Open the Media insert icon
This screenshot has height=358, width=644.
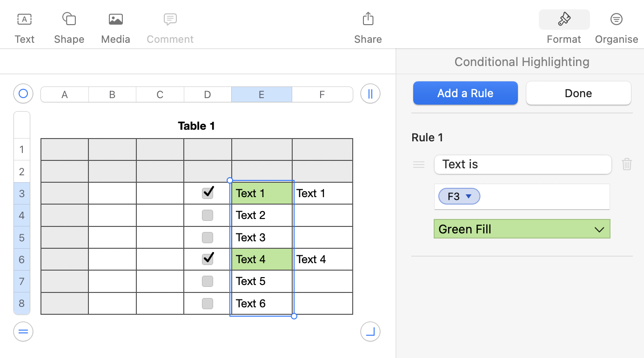(115, 20)
